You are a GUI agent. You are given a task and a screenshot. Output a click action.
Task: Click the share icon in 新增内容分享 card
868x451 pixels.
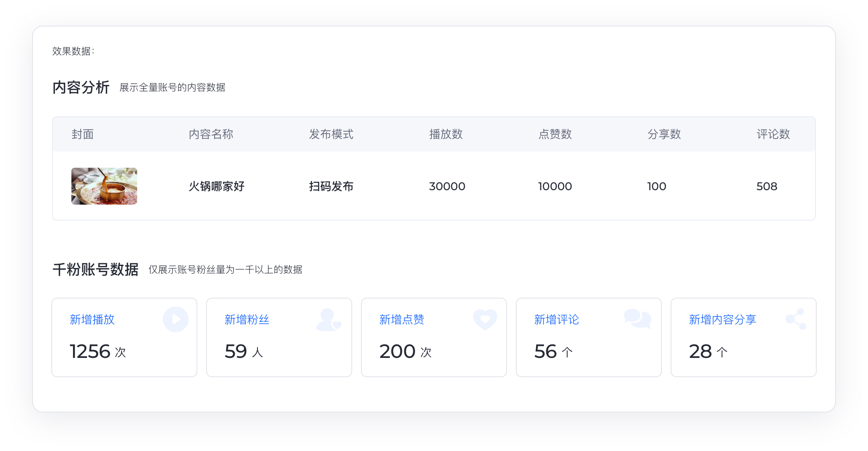click(796, 319)
